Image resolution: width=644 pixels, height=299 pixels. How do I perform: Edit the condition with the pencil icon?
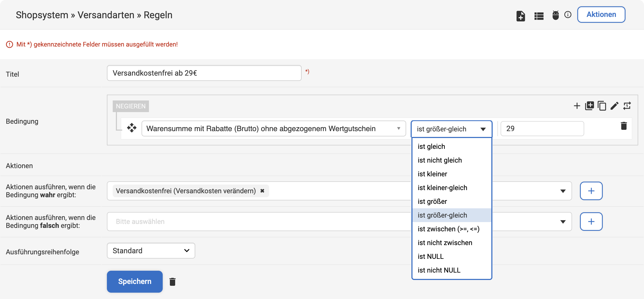click(614, 106)
